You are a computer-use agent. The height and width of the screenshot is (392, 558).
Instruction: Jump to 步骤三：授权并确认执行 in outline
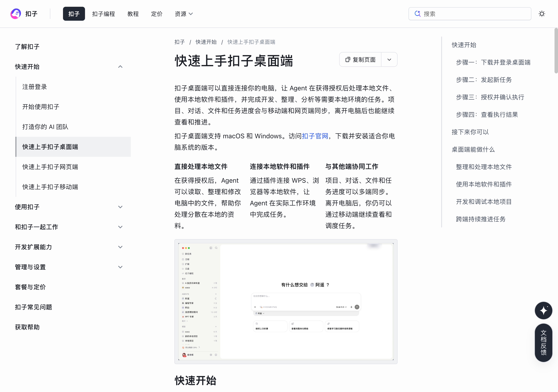[490, 97]
